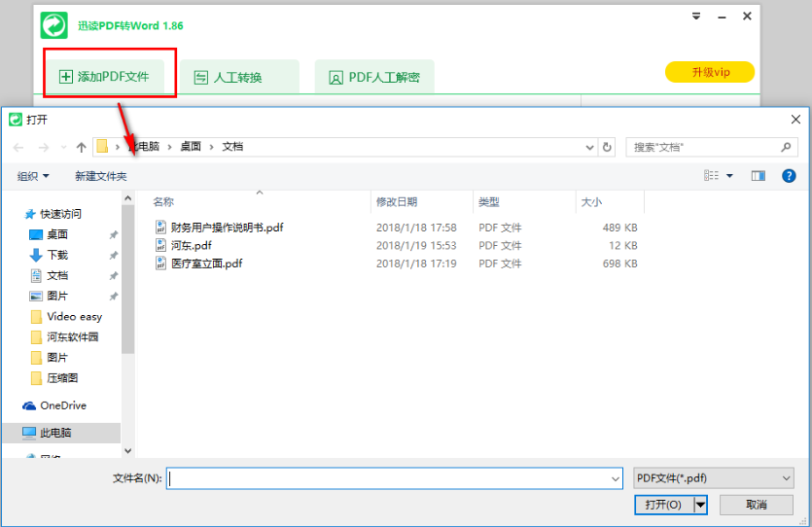Close the 打开 file dialog
Screen dimensions: 812x527
(x=795, y=120)
